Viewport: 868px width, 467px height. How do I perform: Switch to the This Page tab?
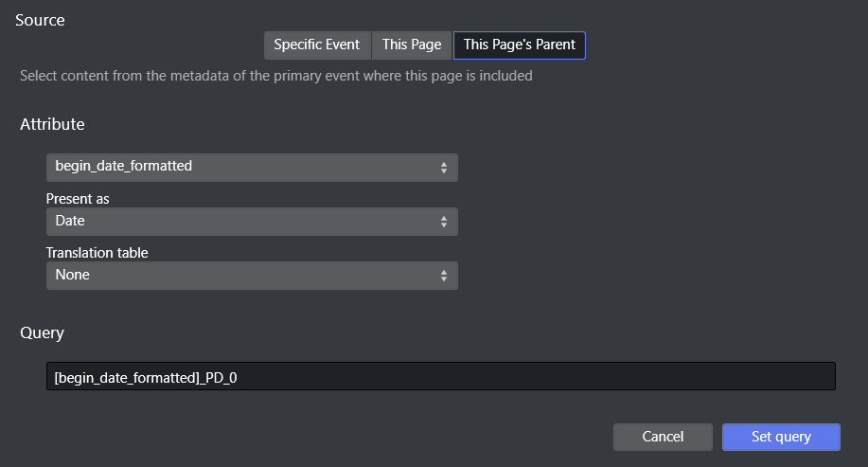click(412, 45)
